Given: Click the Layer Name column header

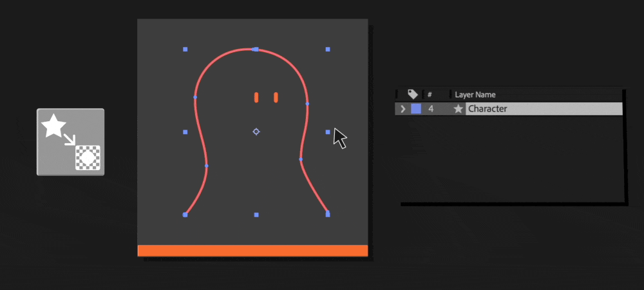Looking at the screenshot, I should coord(475,95).
